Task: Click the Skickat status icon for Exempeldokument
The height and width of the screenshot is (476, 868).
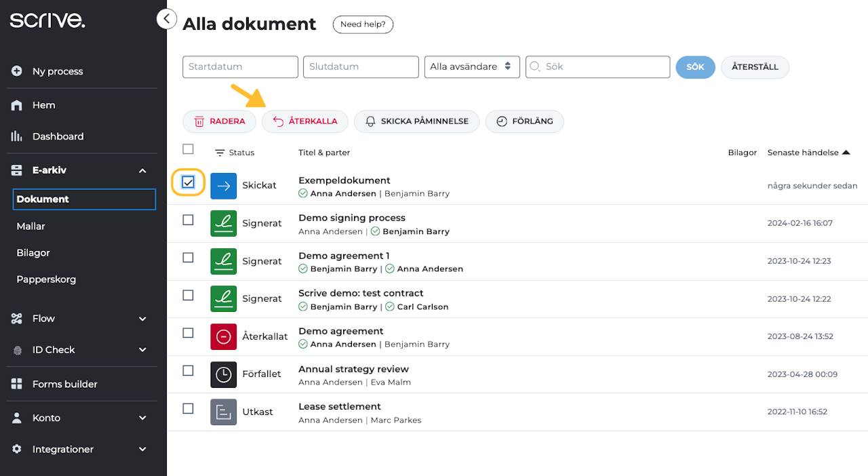Action: [x=223, y=186]
